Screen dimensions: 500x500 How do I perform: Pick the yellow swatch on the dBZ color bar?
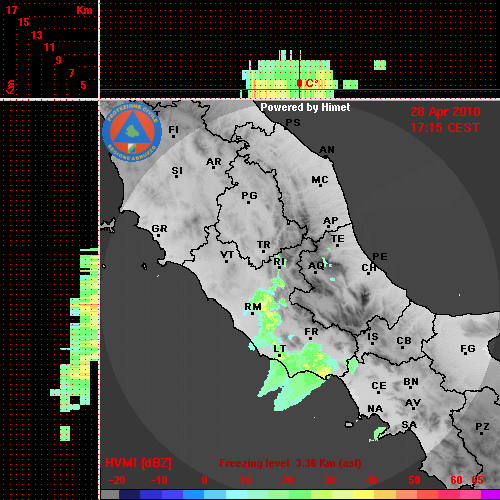tap(363, 495)
